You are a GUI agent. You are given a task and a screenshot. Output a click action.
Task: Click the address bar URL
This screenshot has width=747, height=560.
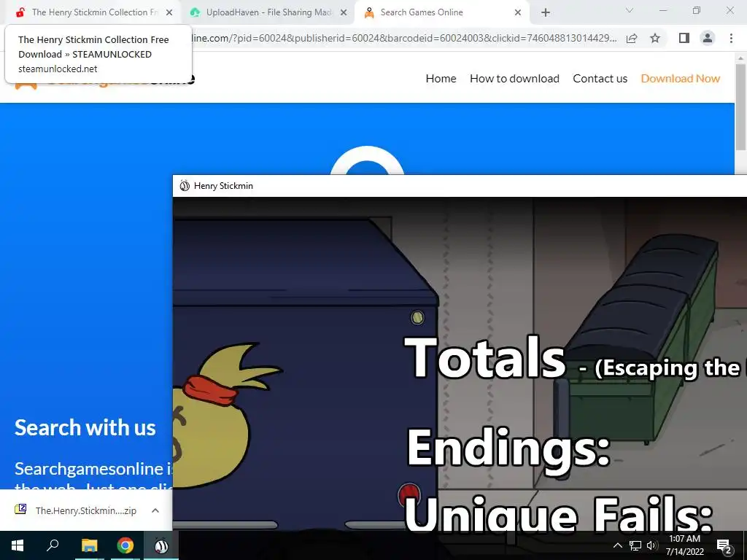pos(404,38)
